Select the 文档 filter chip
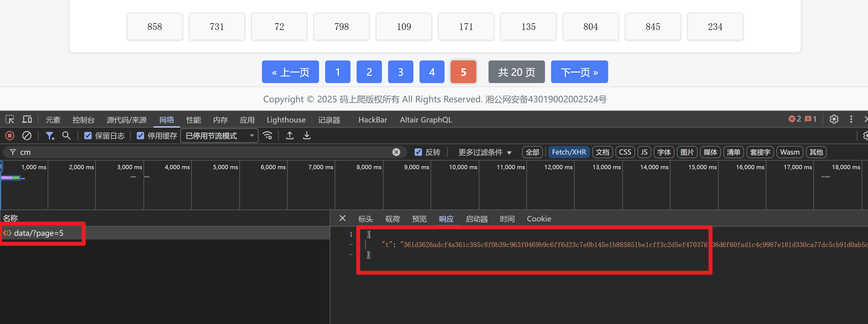Viewport: 868px width, 324px height. click(x=602, y=152)
